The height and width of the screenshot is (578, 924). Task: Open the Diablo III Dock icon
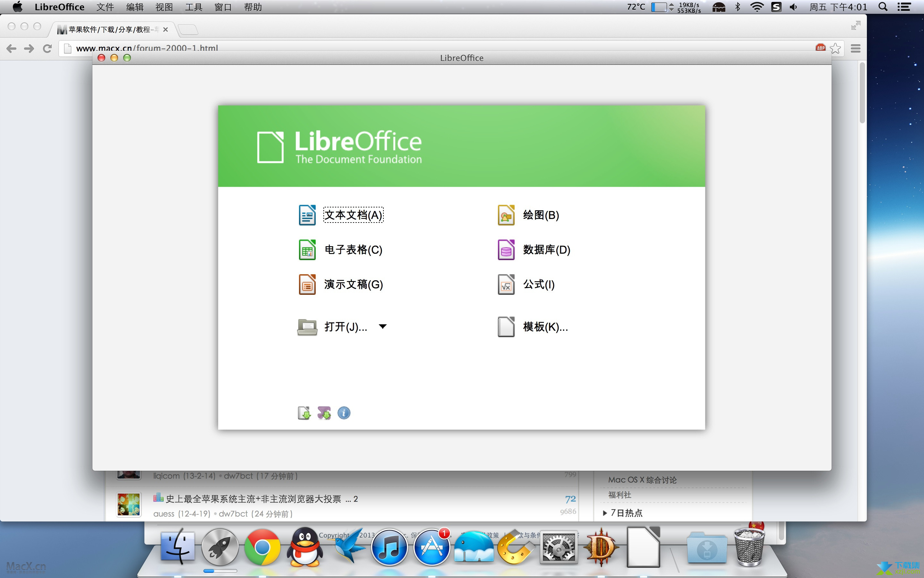pos(601,547)
